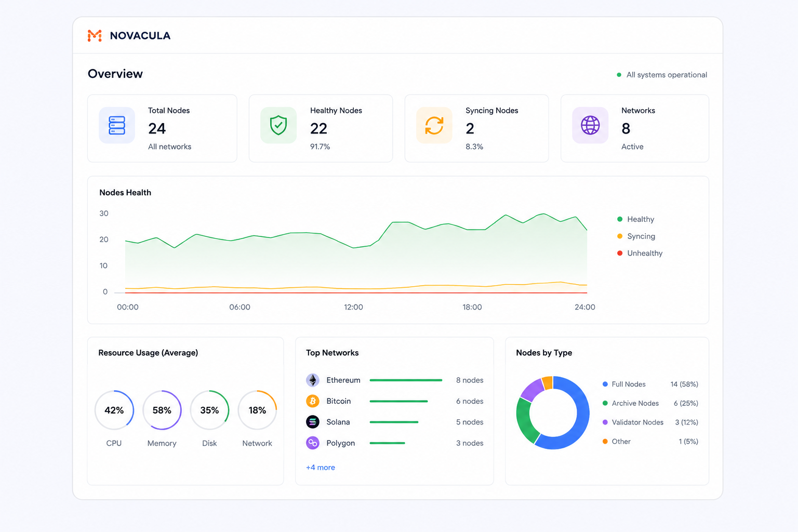
Task: Click the Polygon network icon
Action: 313,443
